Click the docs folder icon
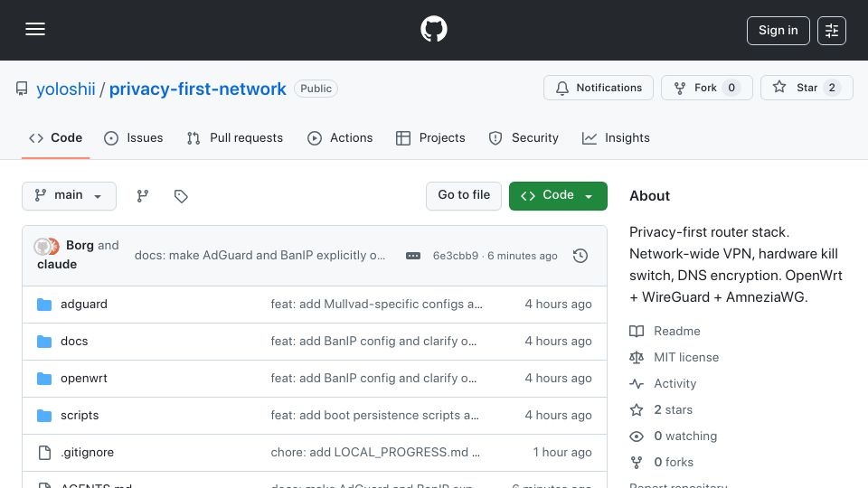Viewport: 868px width, 488px height. click(x=44, y=342)
